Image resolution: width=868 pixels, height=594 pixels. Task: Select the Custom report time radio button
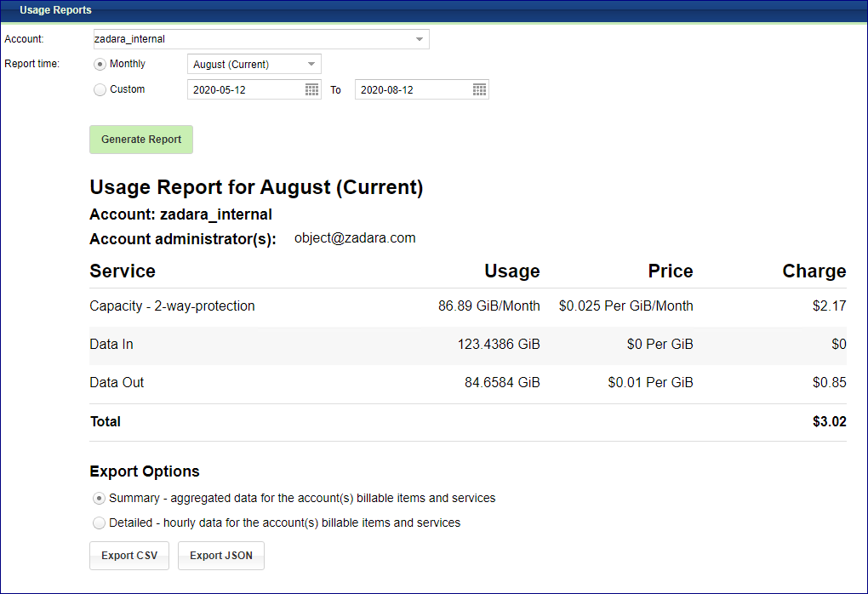[x=100, y=89]
